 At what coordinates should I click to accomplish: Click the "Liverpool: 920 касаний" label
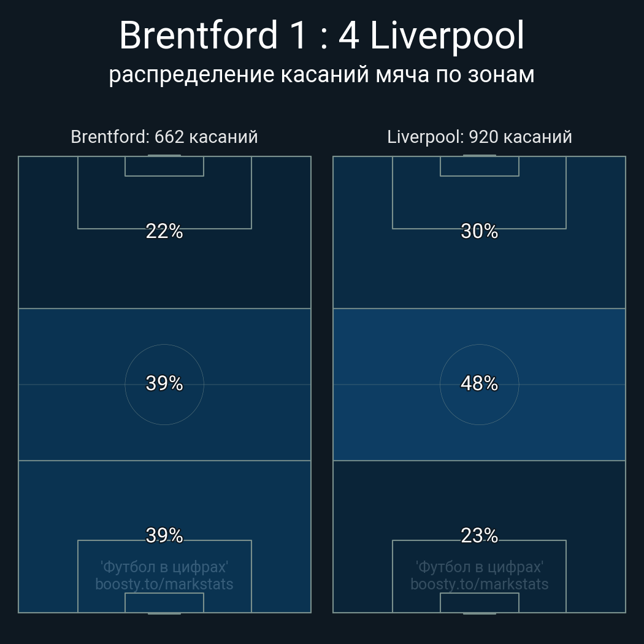coord(480,137)
